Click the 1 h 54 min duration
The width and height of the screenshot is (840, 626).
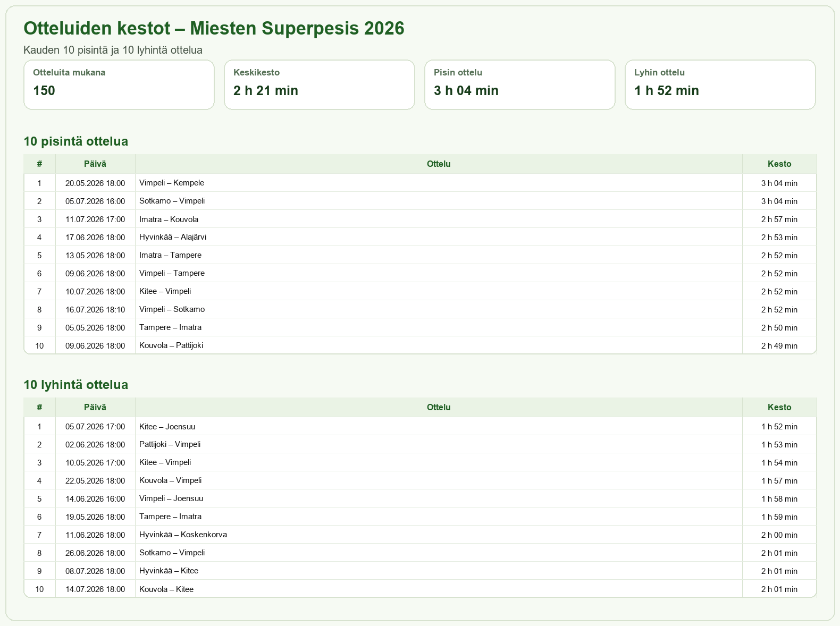click(779, 462)
